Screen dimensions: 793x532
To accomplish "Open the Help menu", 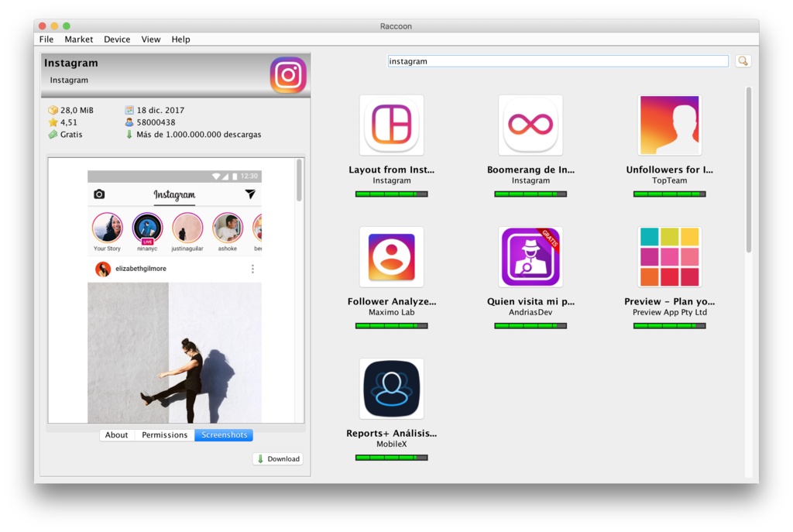I will tap(180, 39).
